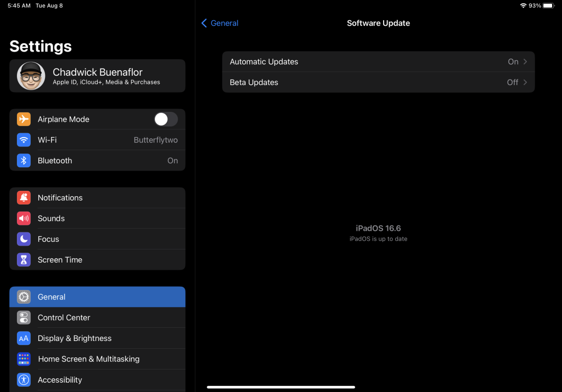Screen dimensions: 562x392
Task: Tap 'Apple ID, iCloud+, Media & Purchases' subtitle
Action: tap(106, 82)
